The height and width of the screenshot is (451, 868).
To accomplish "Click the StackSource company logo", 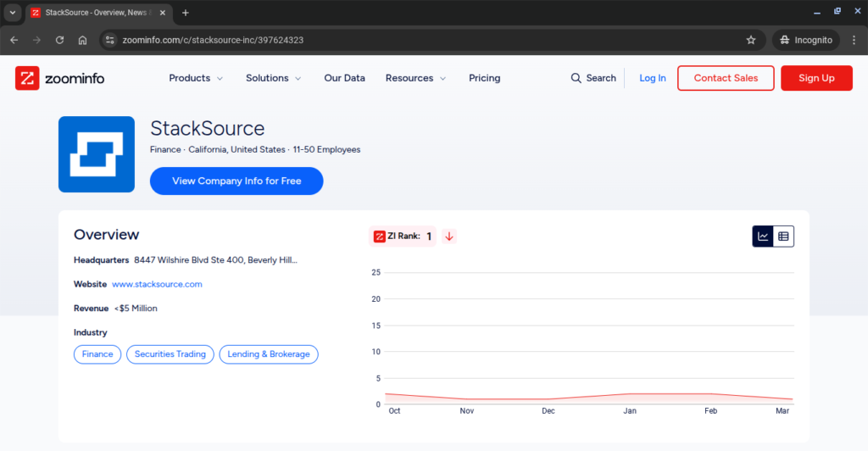I will [x=97, y=154].
